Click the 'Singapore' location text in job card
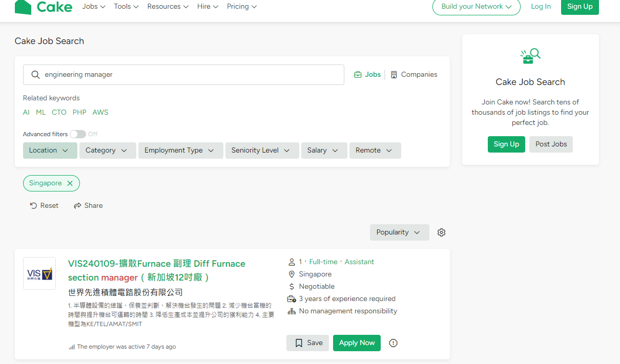The width and height of the screenshot is (620, 364). [x=315, y=274]
